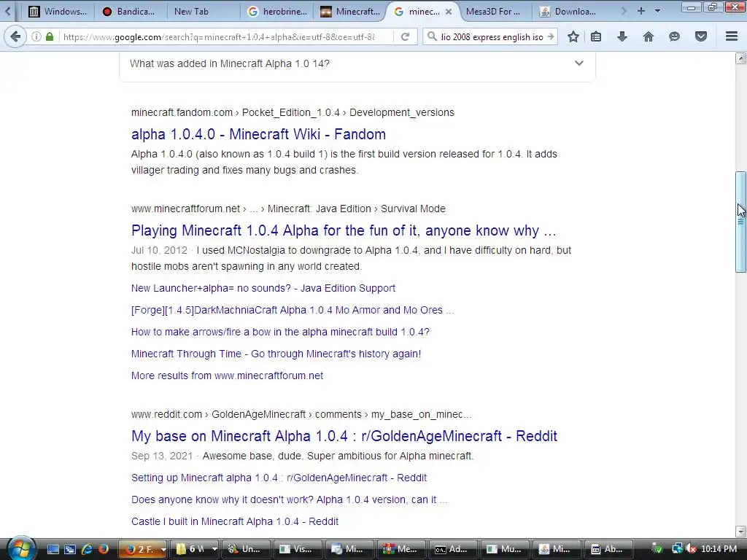This screenshot has width=747, height=560.
Task: Open the Windows Start orb
Action: pyautogui.click(x=21, y=548)
